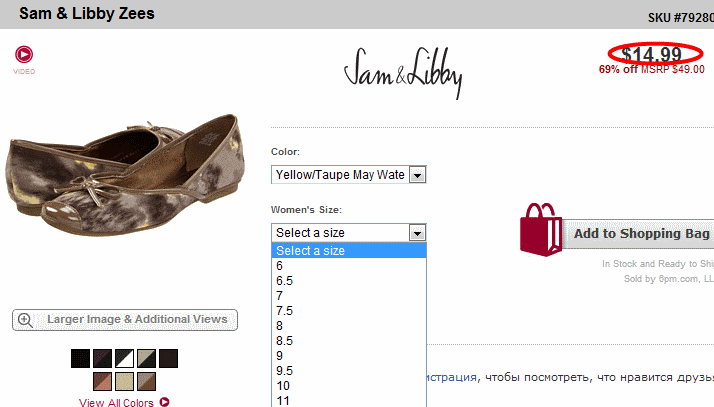The image size is (714, 407).
Task: Play the product video icon
Action: coord(24,54)
